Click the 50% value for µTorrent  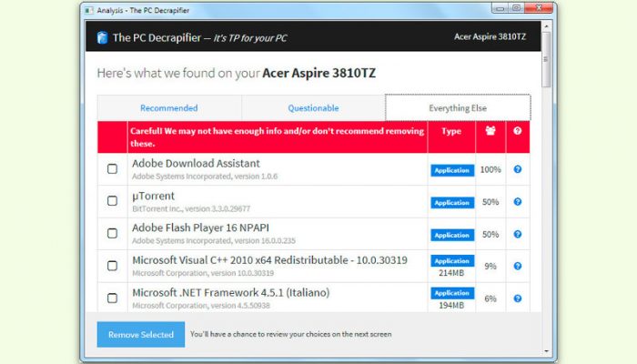point(490,202)
